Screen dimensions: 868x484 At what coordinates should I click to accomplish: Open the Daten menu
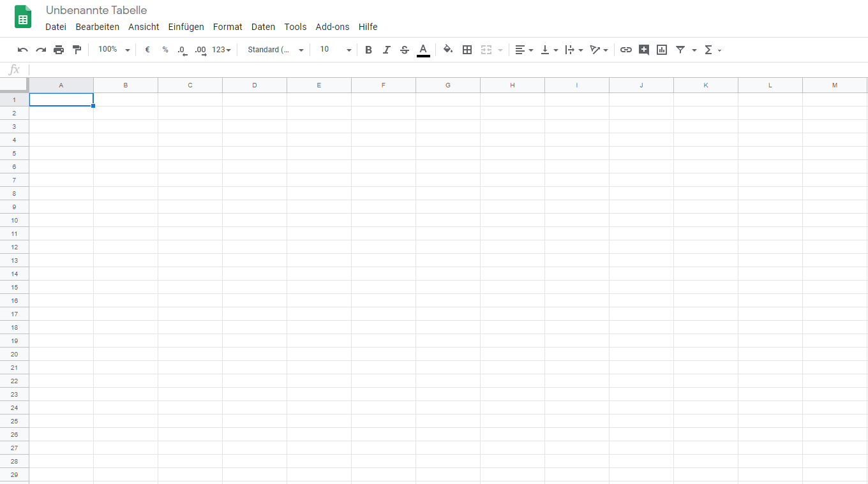(x=263, y=27)
